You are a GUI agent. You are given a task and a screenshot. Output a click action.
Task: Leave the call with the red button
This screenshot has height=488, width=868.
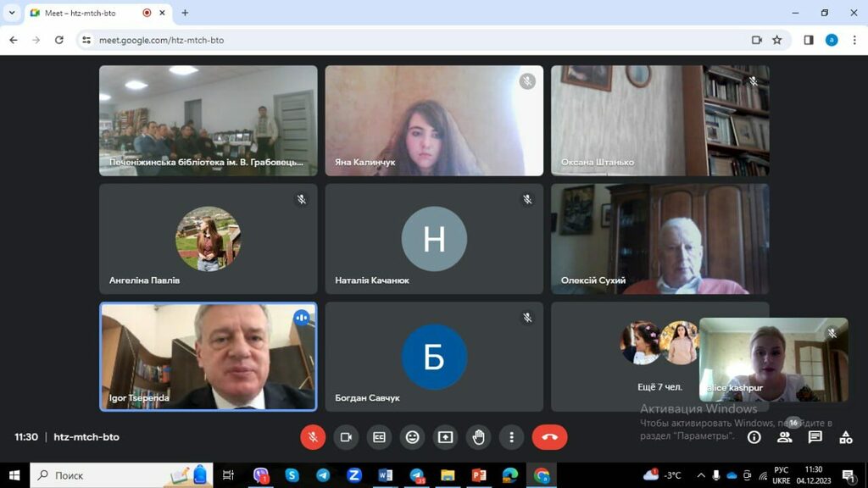(x=549, y=437)
